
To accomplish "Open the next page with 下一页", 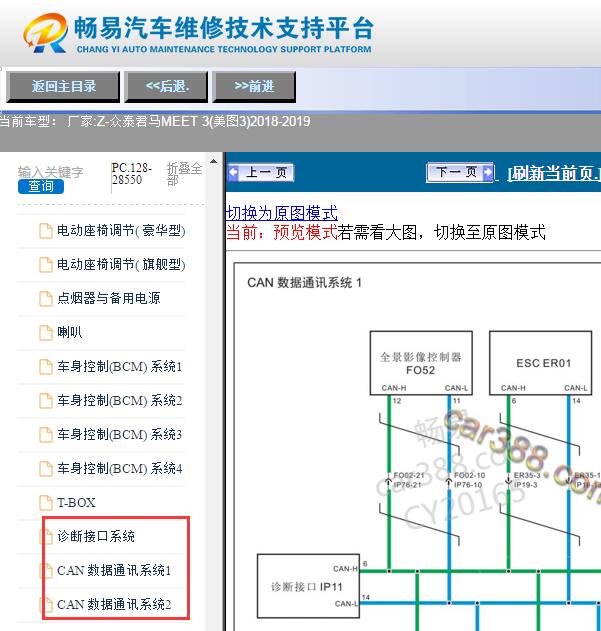I will (x=460, y=172).
